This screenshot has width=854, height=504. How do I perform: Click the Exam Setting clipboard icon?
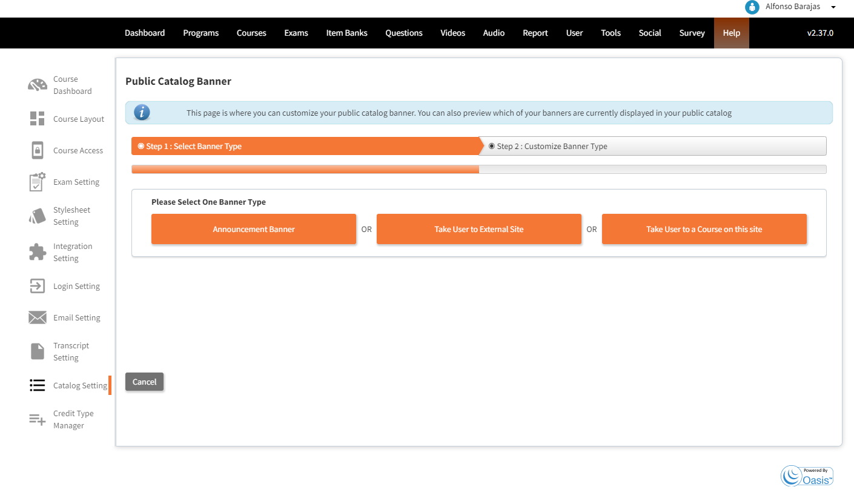(36, 182)
